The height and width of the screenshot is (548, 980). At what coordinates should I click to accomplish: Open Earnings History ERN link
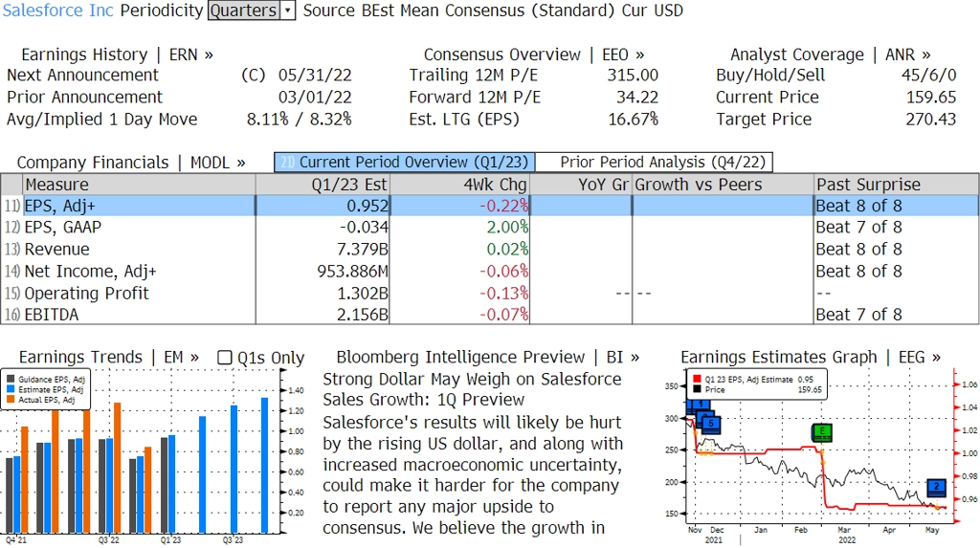[x=117, y=55]
